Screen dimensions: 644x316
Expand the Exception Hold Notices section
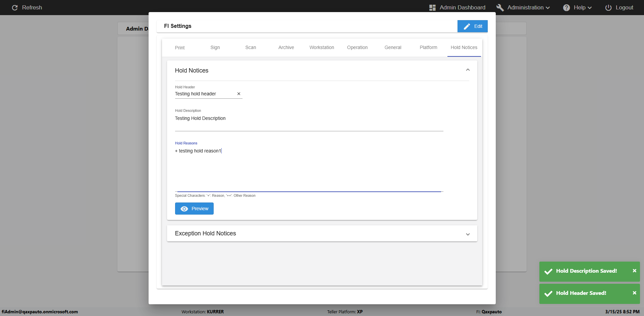(468, 234)
